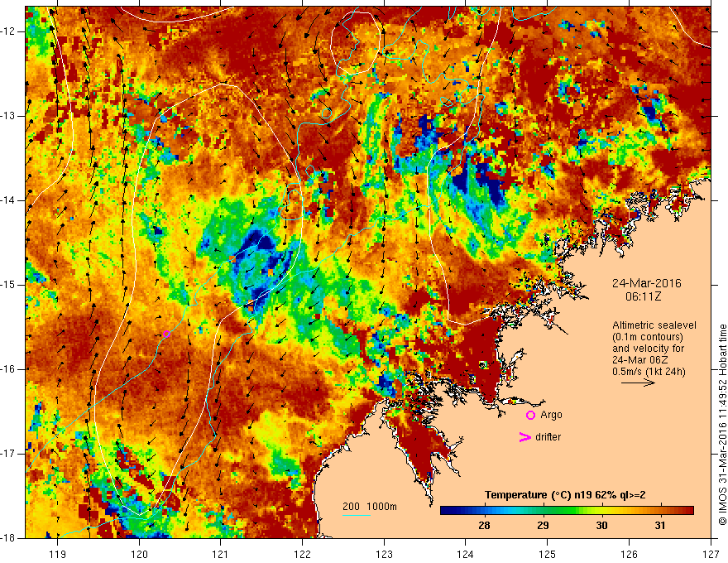Viewport: 728px width, 563px height.
Task: Click the latitude axis label -14
Action: (8, 200)
